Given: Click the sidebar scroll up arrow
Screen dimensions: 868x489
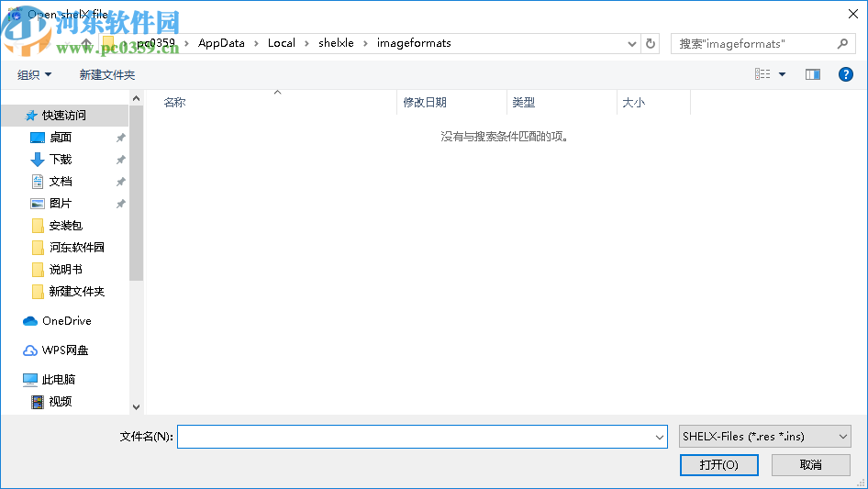Looking at the screenshot, I should tap(136, 98).
